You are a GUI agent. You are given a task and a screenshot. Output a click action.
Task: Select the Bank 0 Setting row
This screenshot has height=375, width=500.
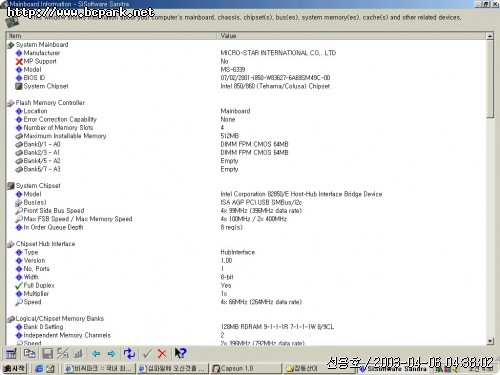[246, 327]
